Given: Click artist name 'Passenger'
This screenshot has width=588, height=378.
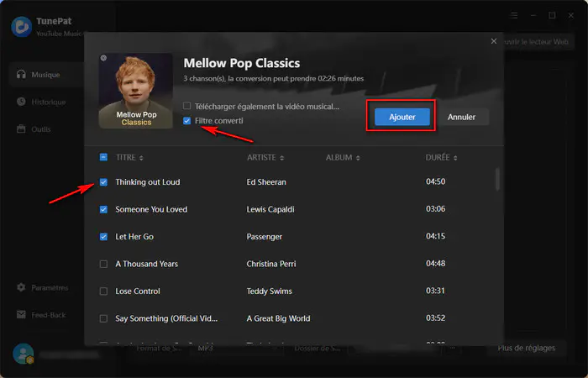Looking at the screenshot, I should pyautogui.click(x=264, y=237).
